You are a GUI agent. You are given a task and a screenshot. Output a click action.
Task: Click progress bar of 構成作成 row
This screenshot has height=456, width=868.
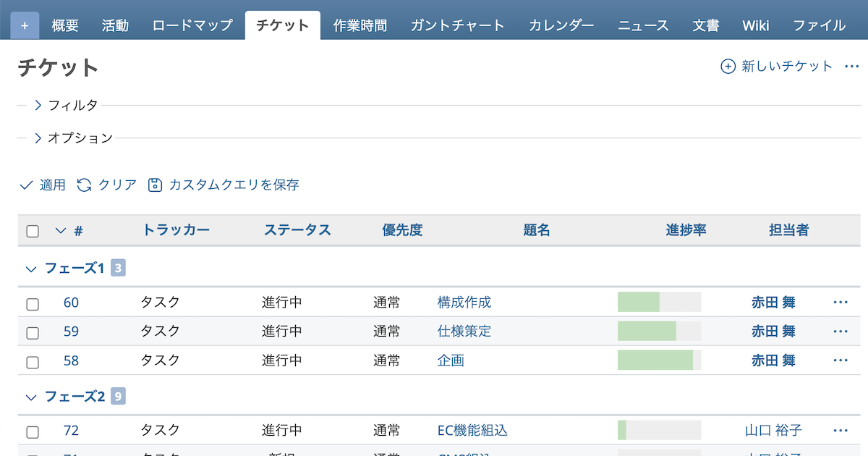pos(660,302)
